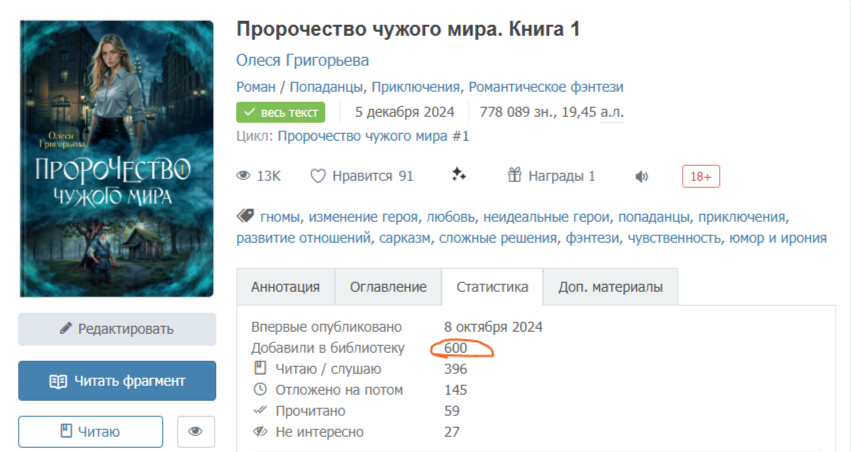
Task: Click the 8 октября 2024 publication date
Action: pos(493,327)
